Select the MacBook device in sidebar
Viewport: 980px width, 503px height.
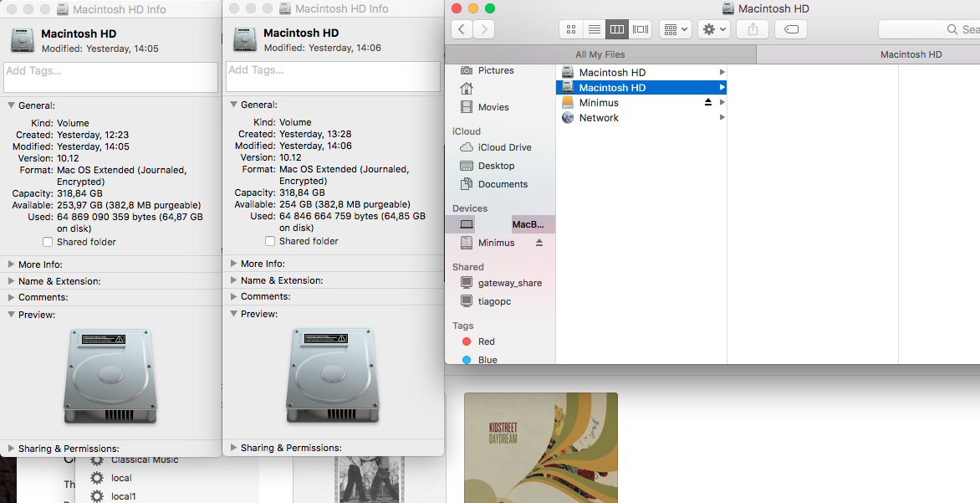coord(500,224)
